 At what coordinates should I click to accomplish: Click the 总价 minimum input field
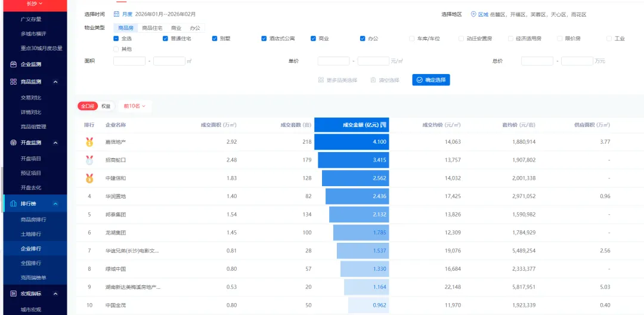tap(537, 61)
